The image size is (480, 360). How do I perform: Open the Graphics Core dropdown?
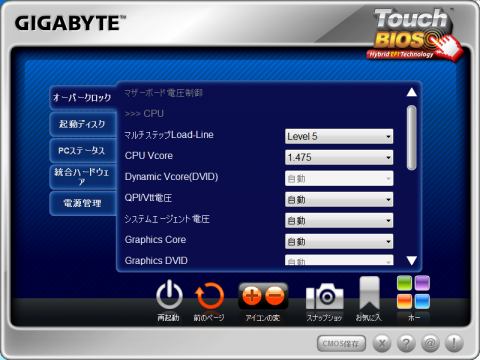(339, 242)
